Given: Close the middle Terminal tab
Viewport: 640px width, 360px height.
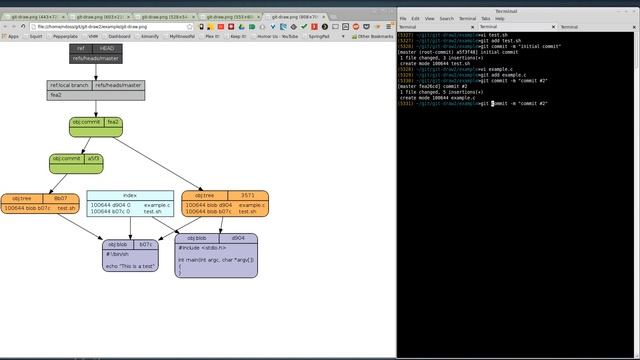Looking at the screenshot, I should [553, 27].
